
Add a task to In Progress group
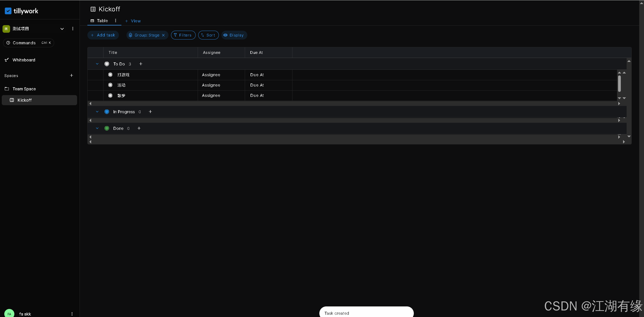[150, 112]
